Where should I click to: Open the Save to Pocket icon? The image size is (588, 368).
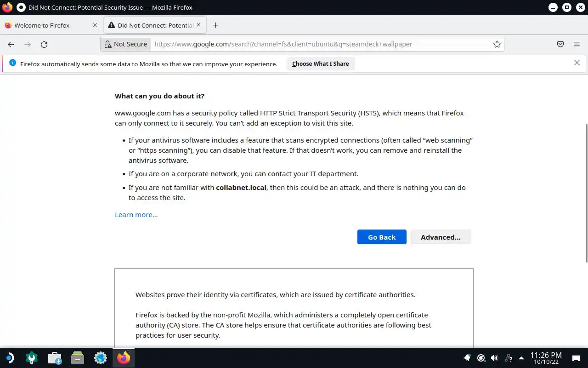pos(560,44)
